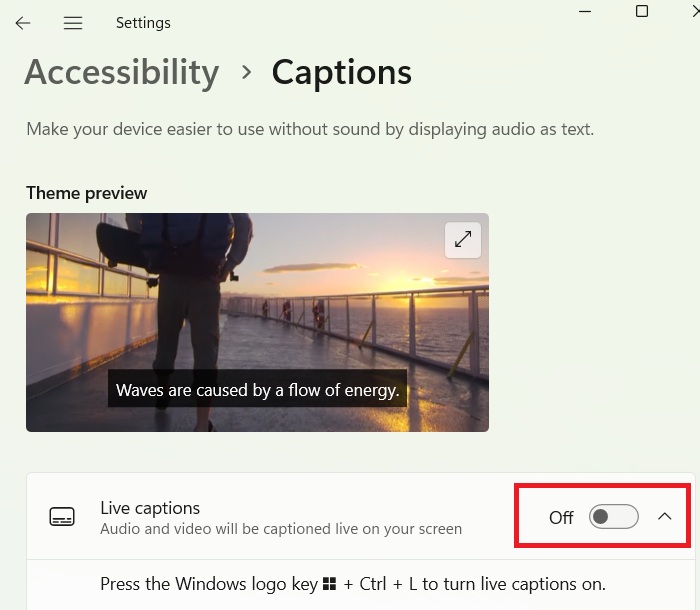
Task: Click the Live captions title text
Action: 150,508
